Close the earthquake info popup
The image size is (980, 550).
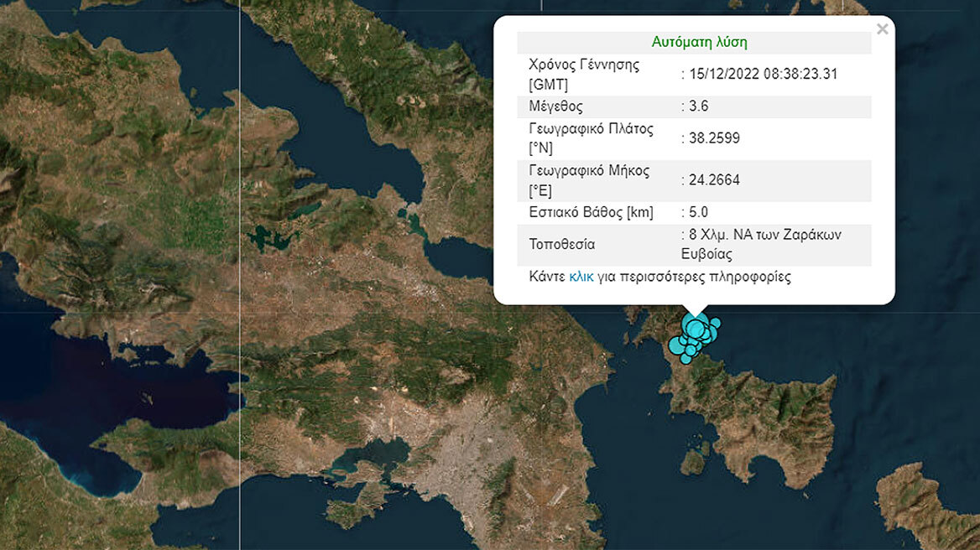[x=882, y=30]
